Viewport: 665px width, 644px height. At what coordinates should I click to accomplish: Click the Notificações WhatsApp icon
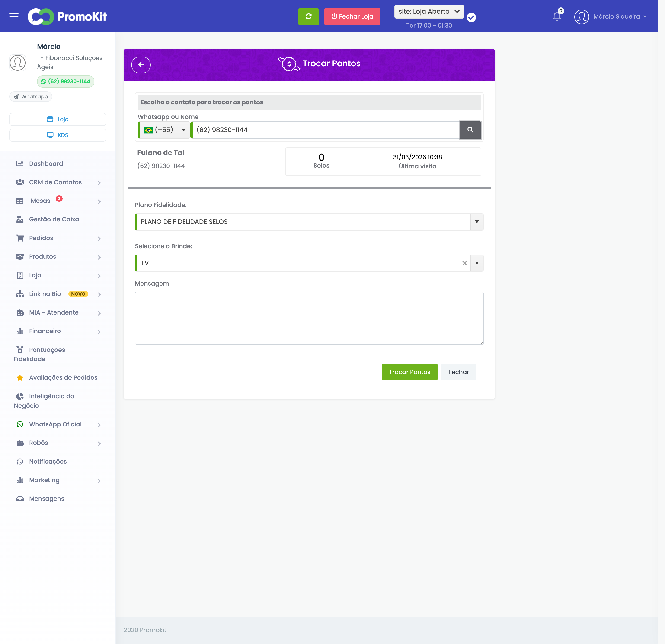[x=20, y=462]
